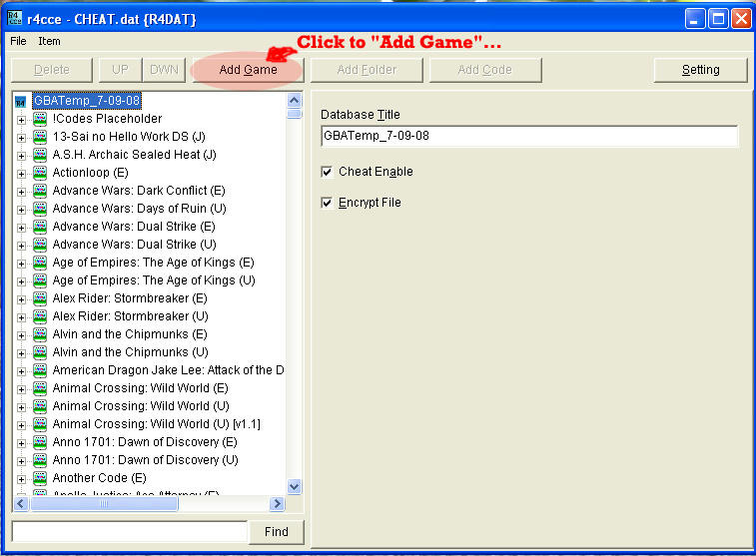The height and width of the screenshot is (556, 756).
Task: Click the Add Code button
Action: click(485, 70)
